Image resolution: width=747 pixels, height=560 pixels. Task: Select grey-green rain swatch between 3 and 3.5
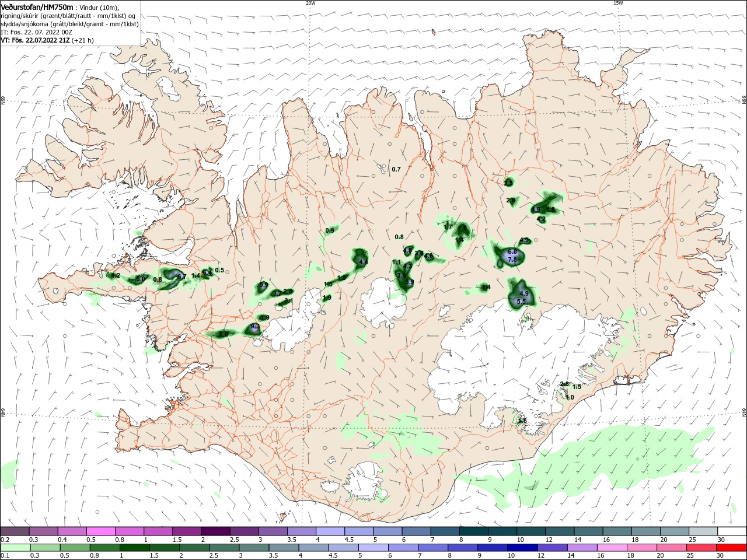point(254,548)
